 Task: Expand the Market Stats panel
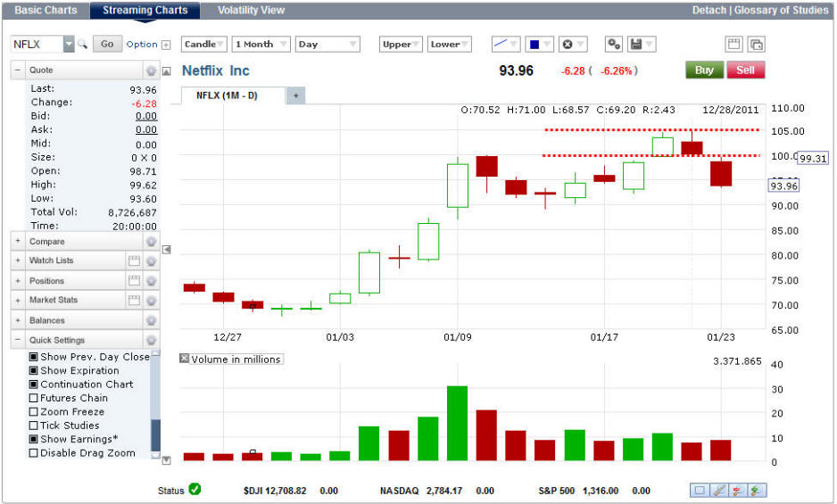18,301
